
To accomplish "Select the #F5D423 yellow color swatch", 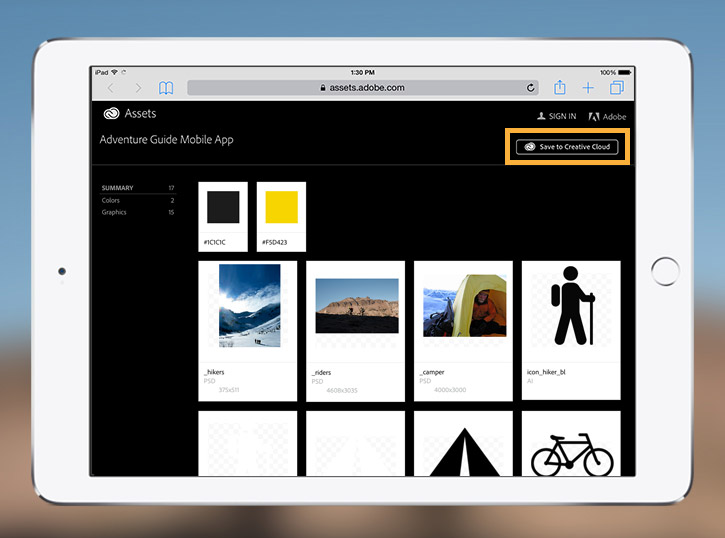I will click(281, 217).
